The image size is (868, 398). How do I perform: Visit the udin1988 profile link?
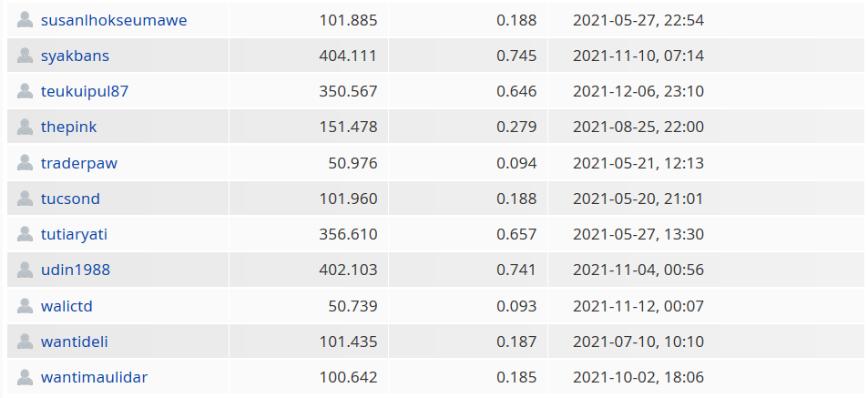point(76,270)
